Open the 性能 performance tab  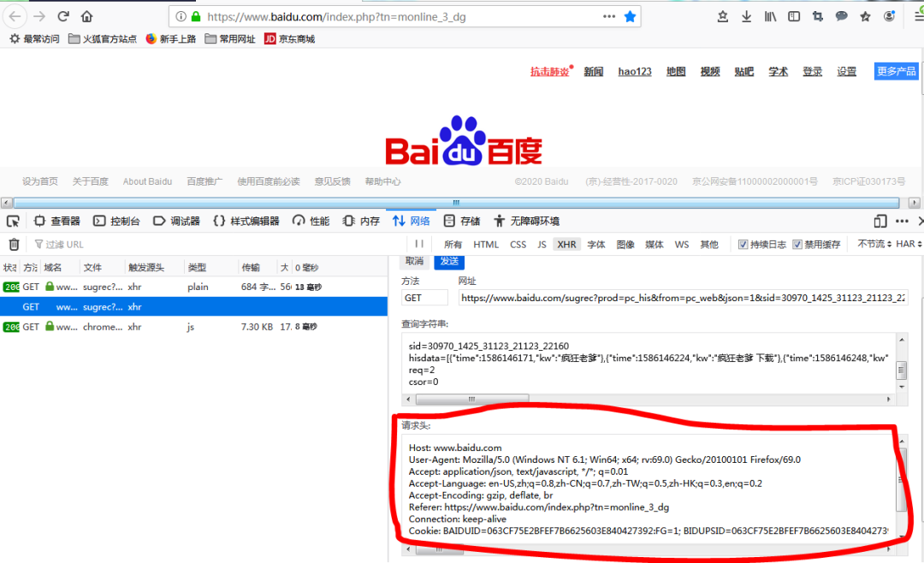point(311,221)
